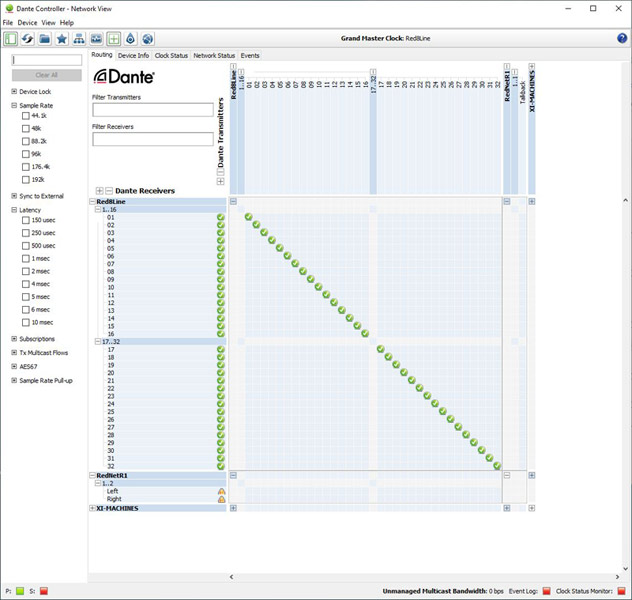The image size is (632, 600).
Task: Switch to the Clock Status tab
Action: coord(171,56)
